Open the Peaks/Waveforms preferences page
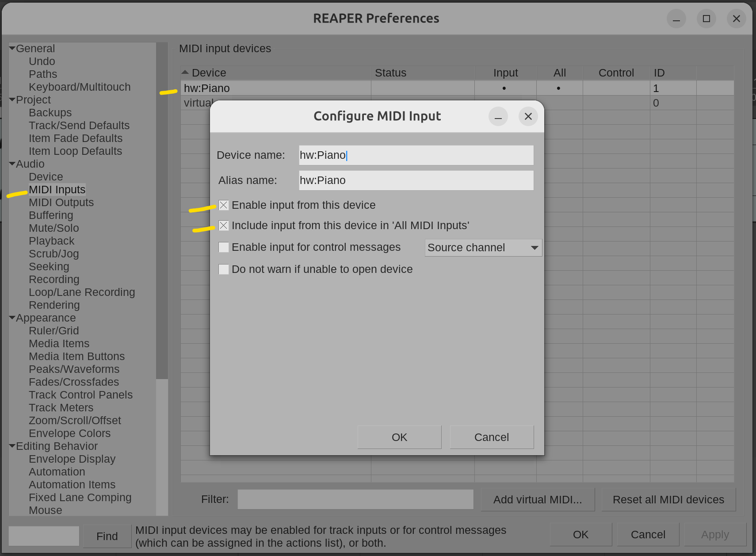This screenshot has height=556, width=756. click(74, 369)
